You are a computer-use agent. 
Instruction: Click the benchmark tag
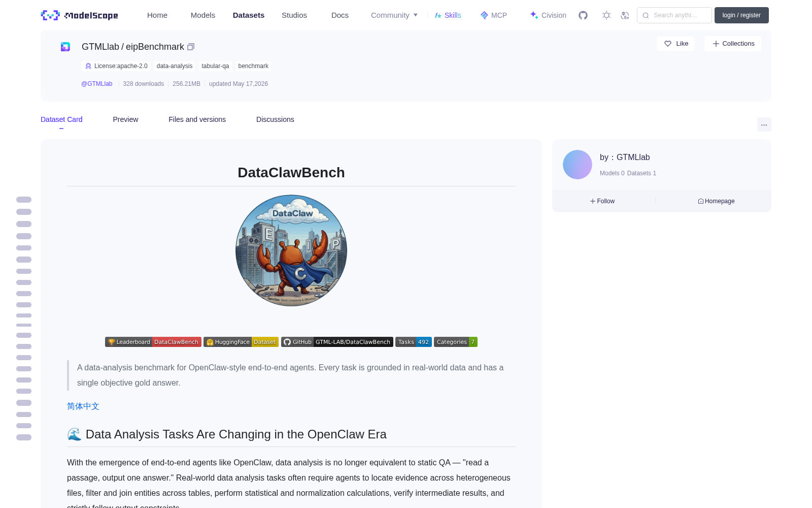click(x=253, y=66)
